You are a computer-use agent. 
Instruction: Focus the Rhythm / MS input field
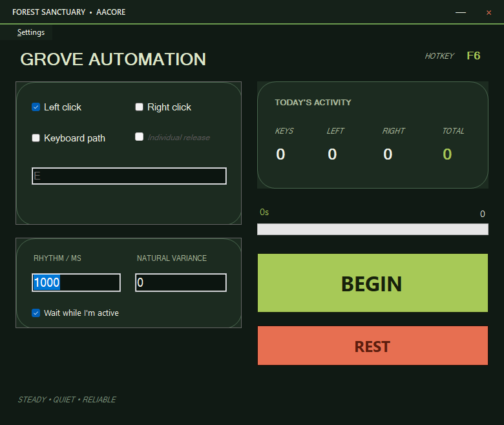click(x=76, y=283)
